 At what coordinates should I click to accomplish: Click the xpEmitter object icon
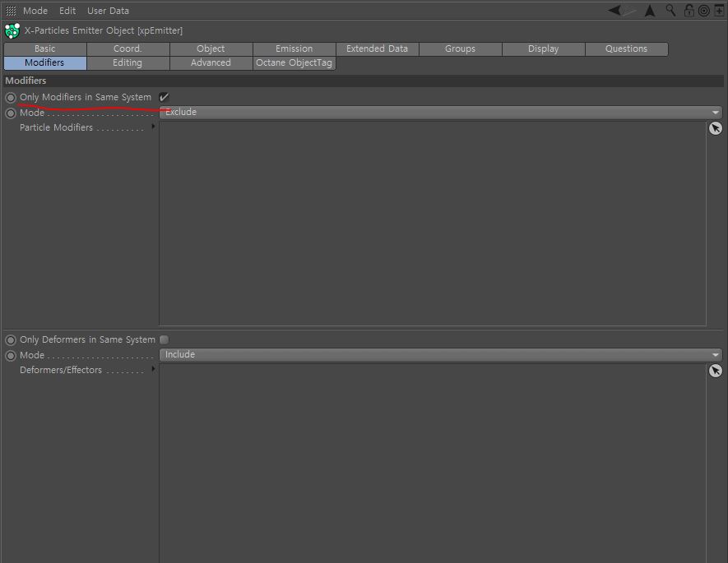coord(12,30)
